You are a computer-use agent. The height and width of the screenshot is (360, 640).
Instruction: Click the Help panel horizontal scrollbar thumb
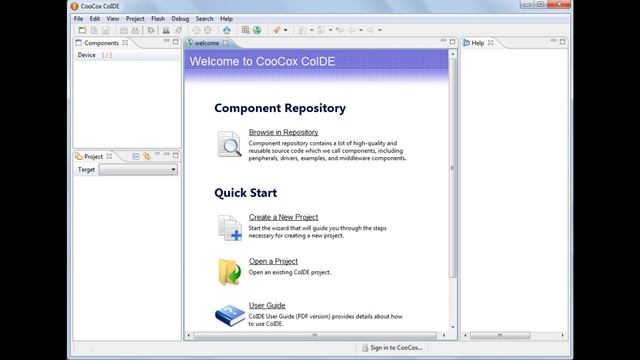tap(500, 336)
